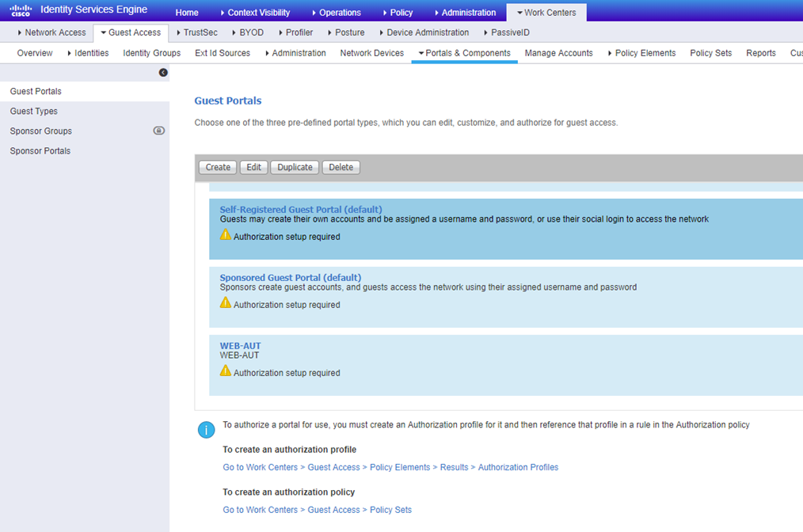Open the Home menu
This screenshot has width=803, height=532.
pos(187,13)
